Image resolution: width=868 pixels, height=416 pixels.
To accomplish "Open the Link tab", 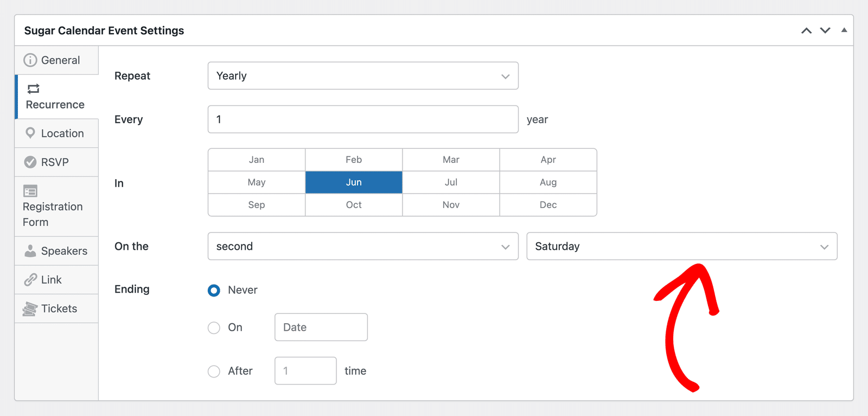I will (x=56, y=280).
